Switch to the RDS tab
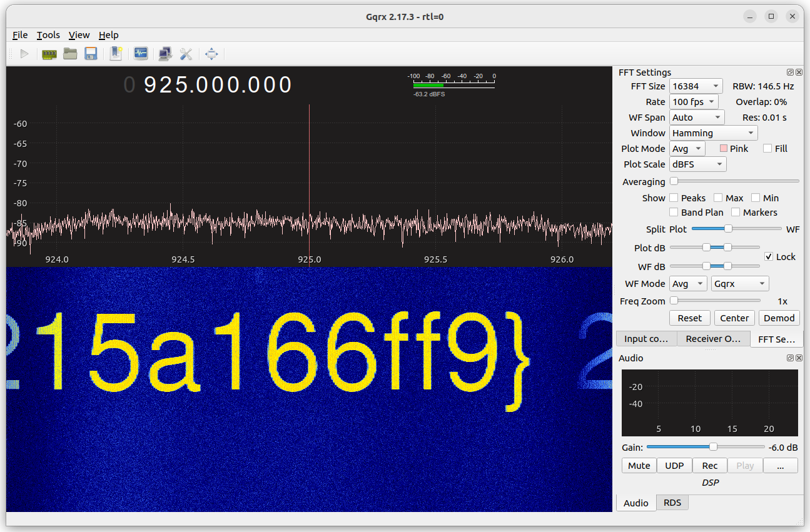Image resolution: width=810 pixels, height=532 pixels. click(x=672, y=502)
